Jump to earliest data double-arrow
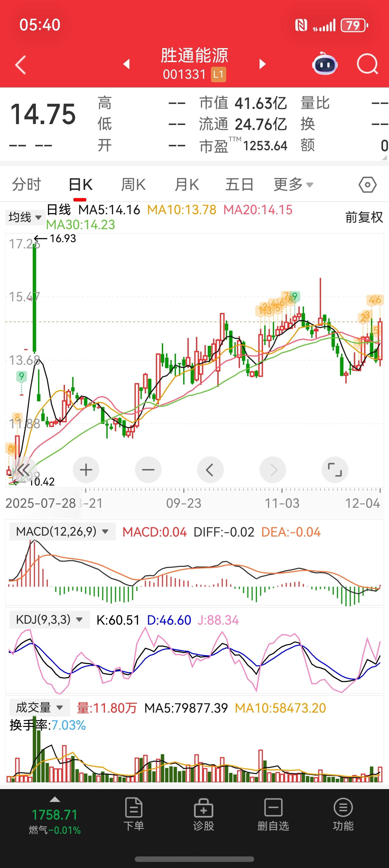This screenshot has width=389, height=868. coord(23,470)
